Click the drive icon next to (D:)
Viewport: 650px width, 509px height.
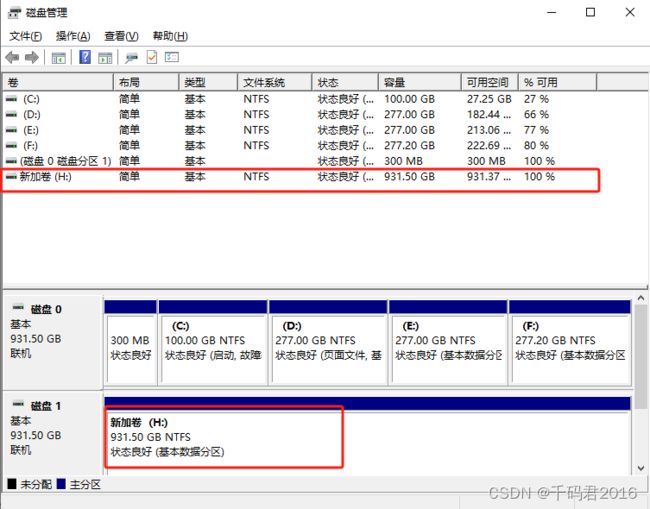coord(12,114)
